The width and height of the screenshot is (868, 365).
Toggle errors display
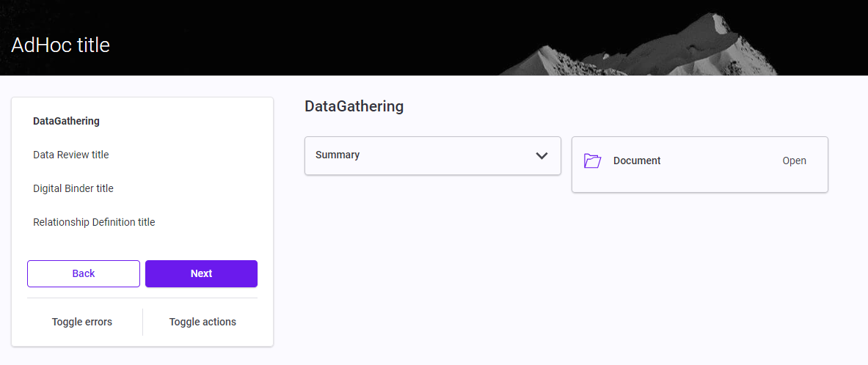82,322
